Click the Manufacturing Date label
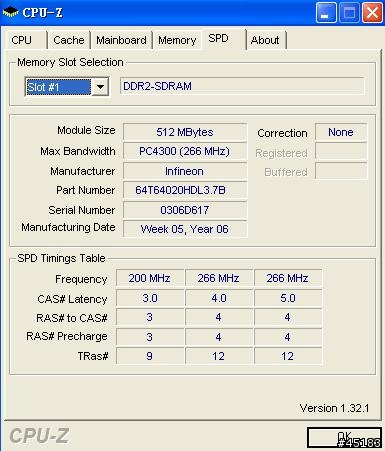Image resolution: width=385 pixels, height=451 pixels. coord(68,227)
